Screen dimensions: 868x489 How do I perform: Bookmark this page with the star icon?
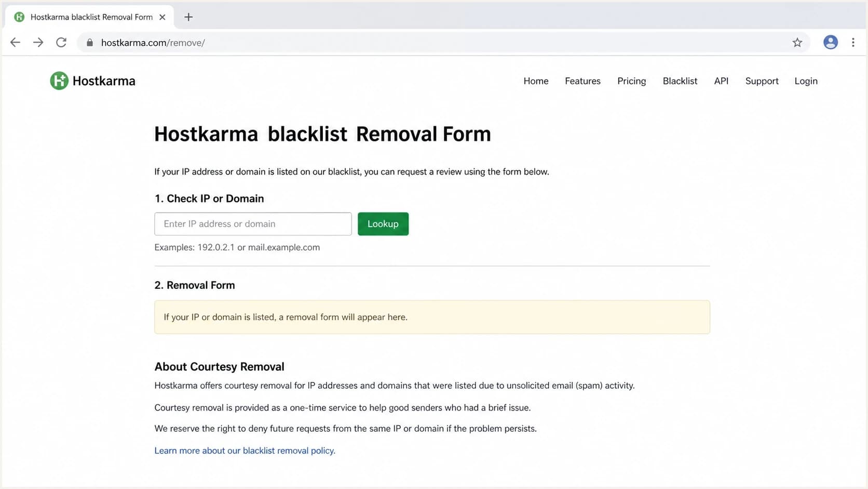pos(797,43)
